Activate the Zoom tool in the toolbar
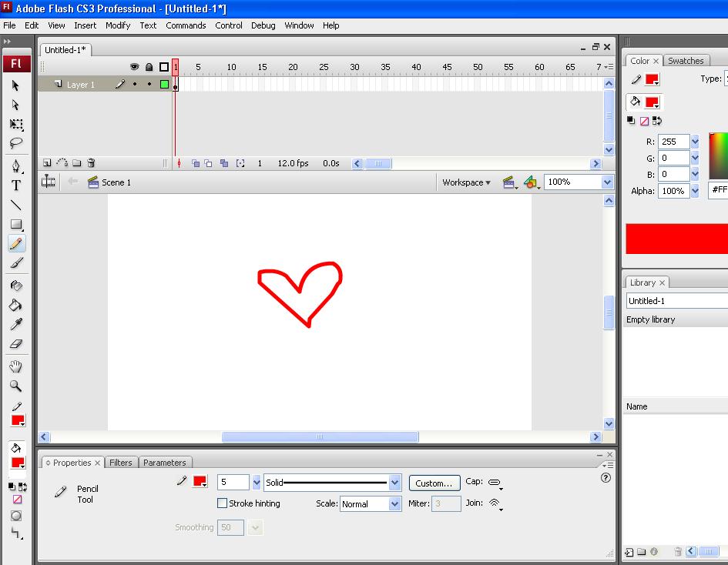 point(15,386)
